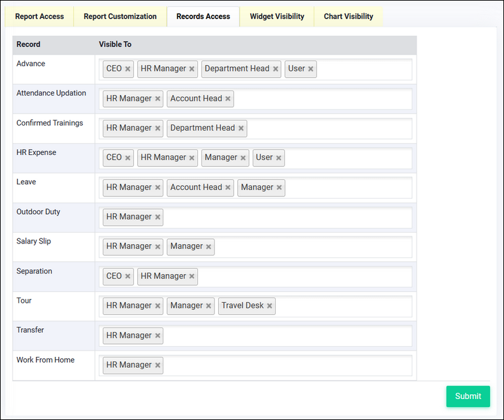The width and height of the screenshot is (504, 420).
Task: Click the Transfer record's Visible To field
Action: tap(287, 336)
